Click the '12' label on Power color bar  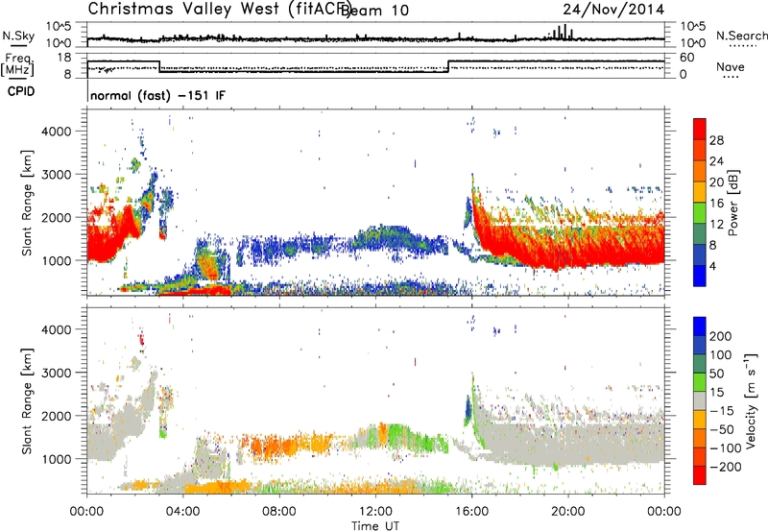[x=716, y=225]
